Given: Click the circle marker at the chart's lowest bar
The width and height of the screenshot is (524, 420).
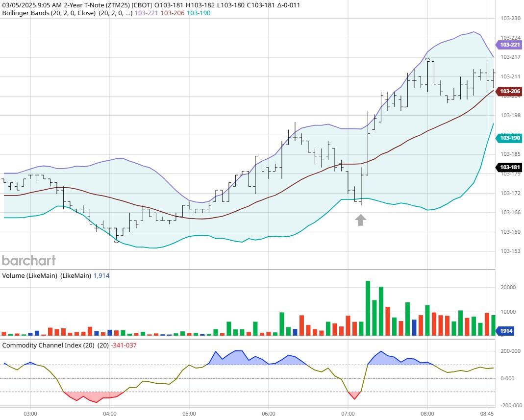Looking at the screenshot, I should coord(116,240).
